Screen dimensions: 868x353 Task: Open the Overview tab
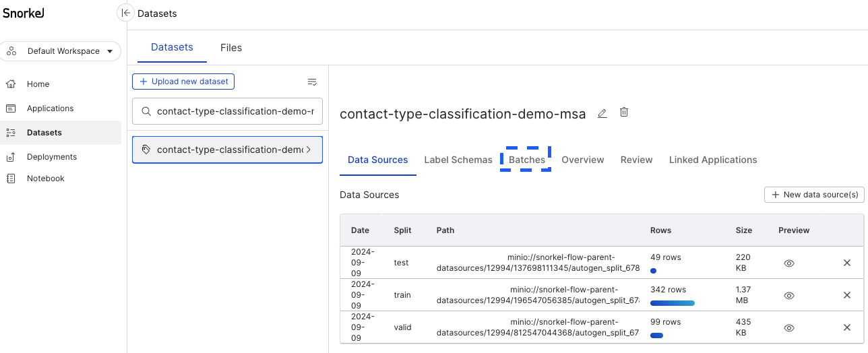583,160
